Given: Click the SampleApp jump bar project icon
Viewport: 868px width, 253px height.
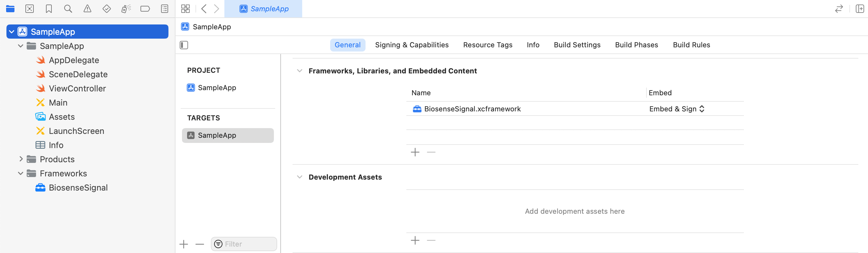Looking at the screenshot, I should (185, 27).
